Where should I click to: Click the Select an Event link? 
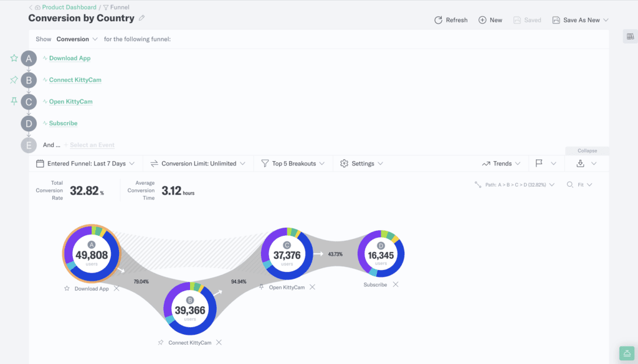pos(91,144)
